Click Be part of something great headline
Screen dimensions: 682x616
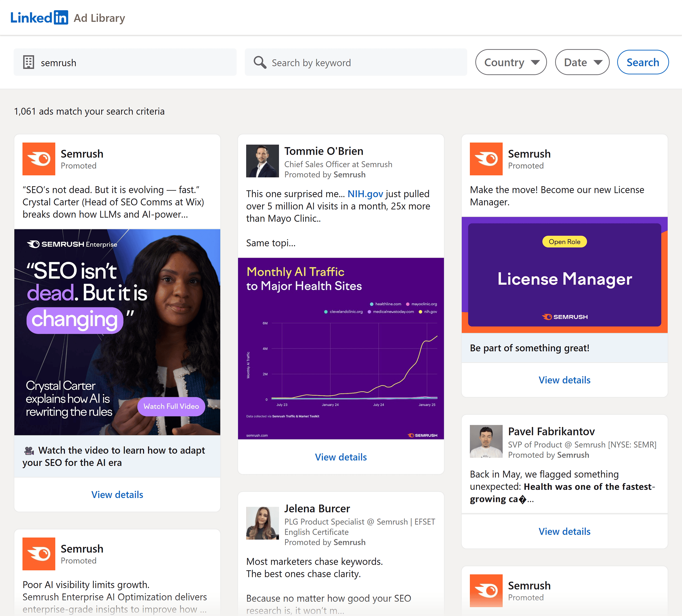pos(530,348)
